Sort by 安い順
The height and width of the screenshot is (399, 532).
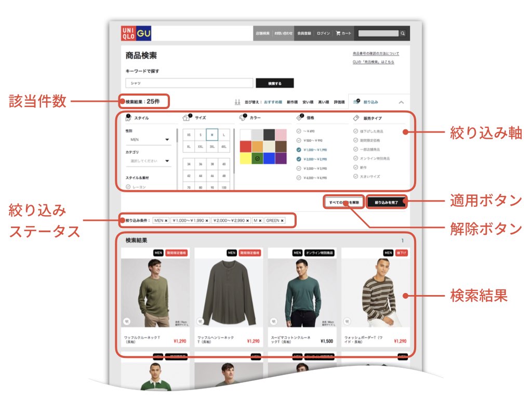308,102
